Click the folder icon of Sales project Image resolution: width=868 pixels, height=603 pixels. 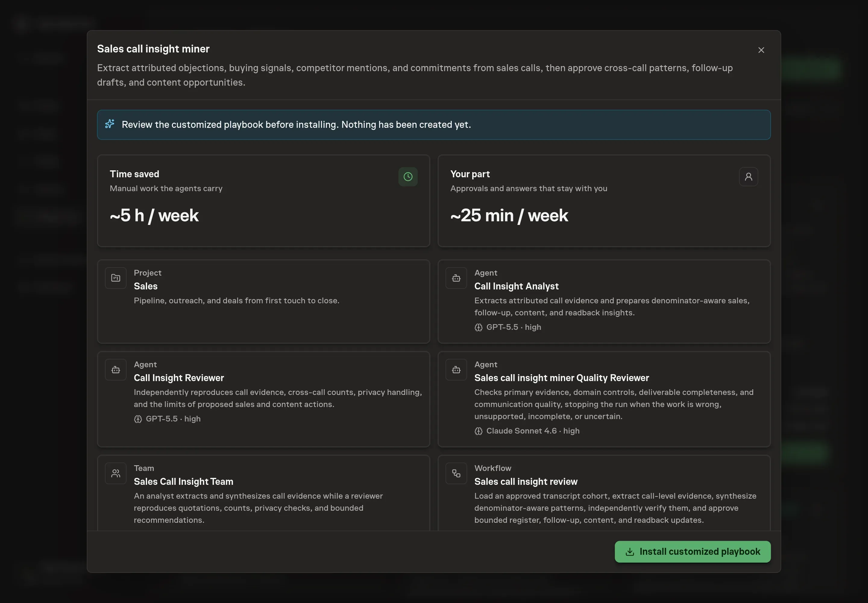[115, 278]
